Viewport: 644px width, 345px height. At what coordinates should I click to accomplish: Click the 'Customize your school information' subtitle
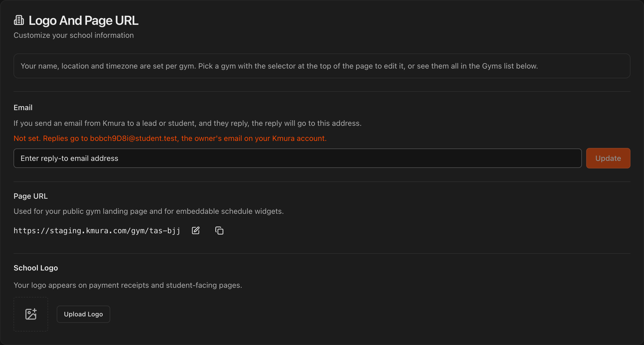pyautogui.click(x=74, y=35)
